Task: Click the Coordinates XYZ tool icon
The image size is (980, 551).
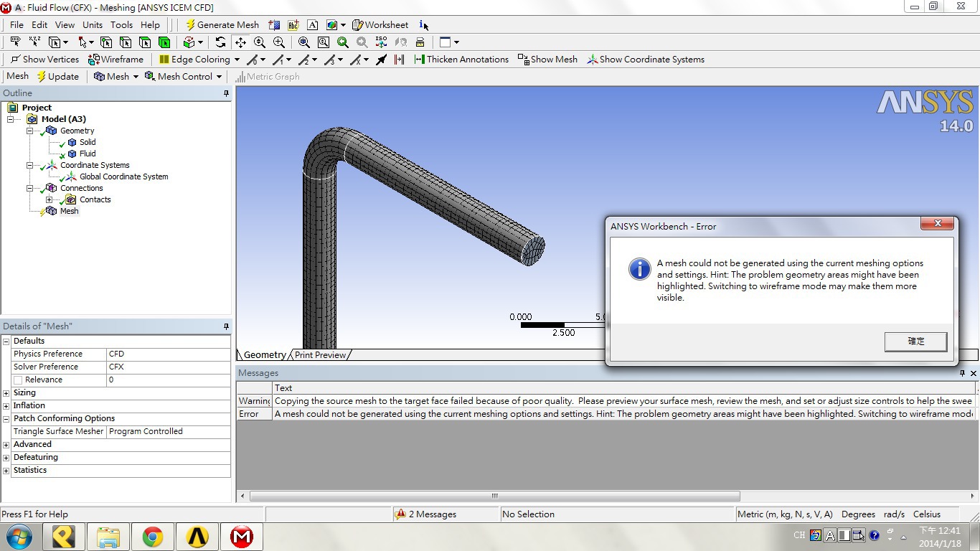Action: 34,42
